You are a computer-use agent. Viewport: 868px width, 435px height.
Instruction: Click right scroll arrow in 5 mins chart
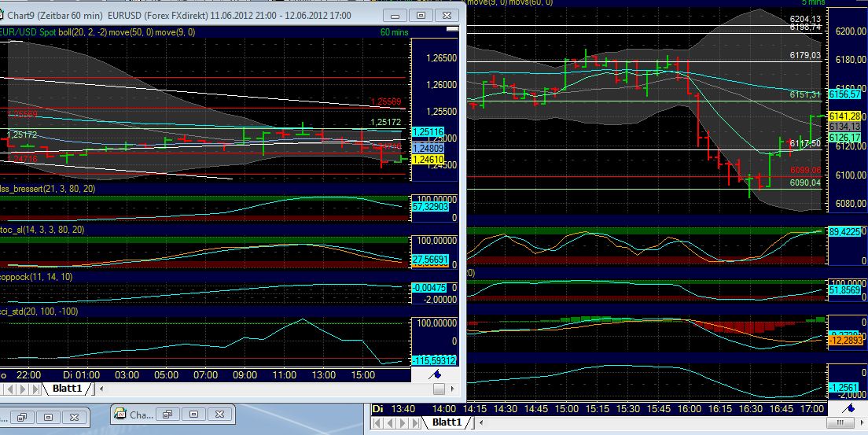pyautogui.click(x=860, y=423)
